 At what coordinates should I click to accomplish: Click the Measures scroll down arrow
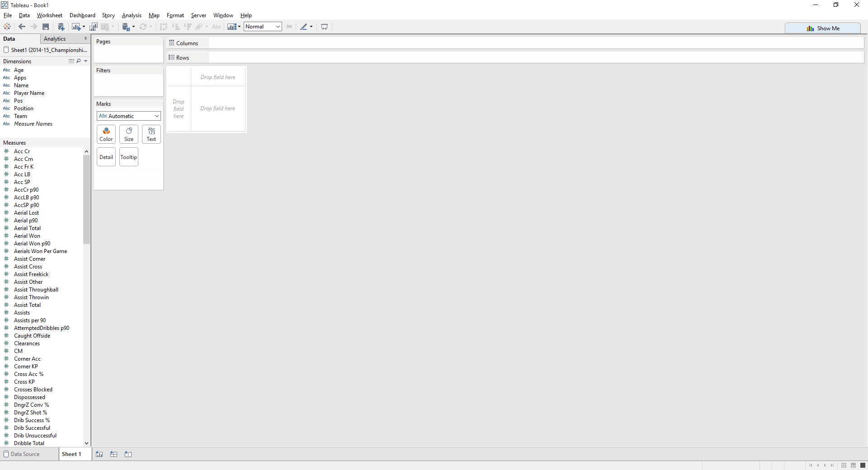click(x=86, y=443)
